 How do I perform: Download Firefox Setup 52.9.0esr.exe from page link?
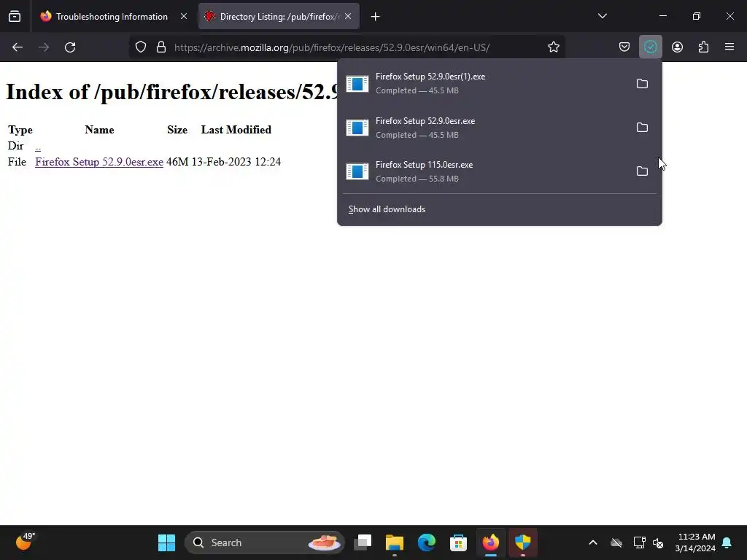pos(99,162)
